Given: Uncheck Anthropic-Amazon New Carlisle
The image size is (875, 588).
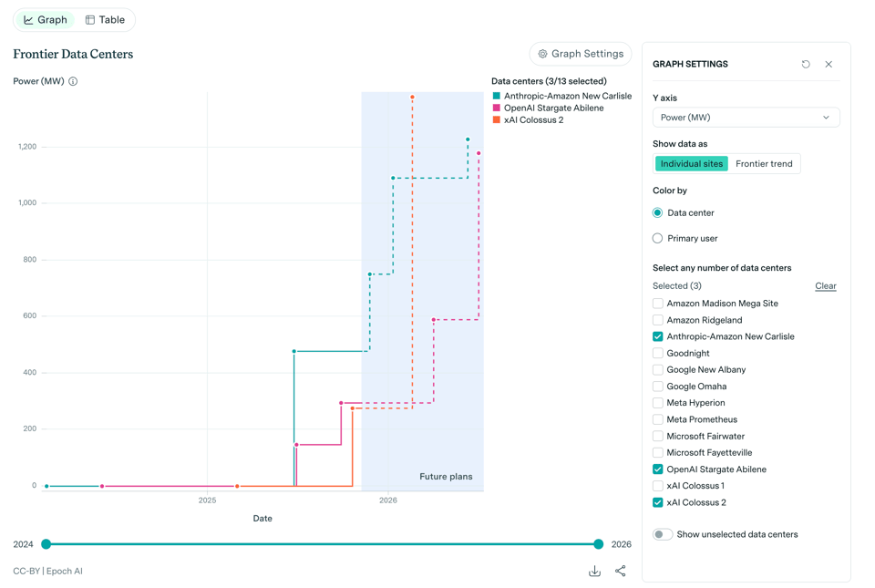Looking at the screenshot, I should pyautogui.click(x=658, y=336).
